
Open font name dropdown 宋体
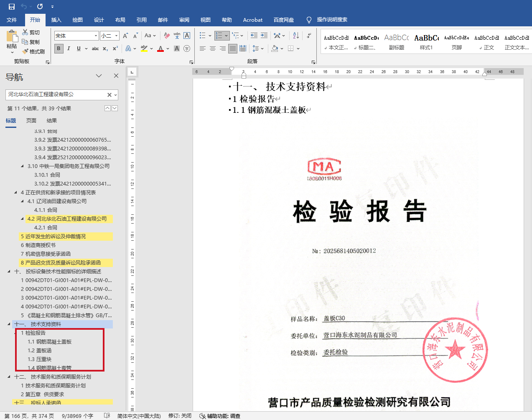[x=96, y=36]
